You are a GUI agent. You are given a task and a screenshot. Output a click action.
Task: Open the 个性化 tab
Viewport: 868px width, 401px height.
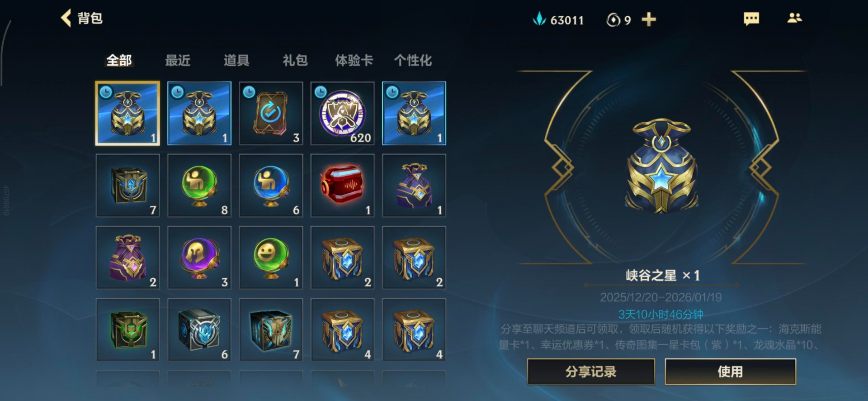(413, 60)
